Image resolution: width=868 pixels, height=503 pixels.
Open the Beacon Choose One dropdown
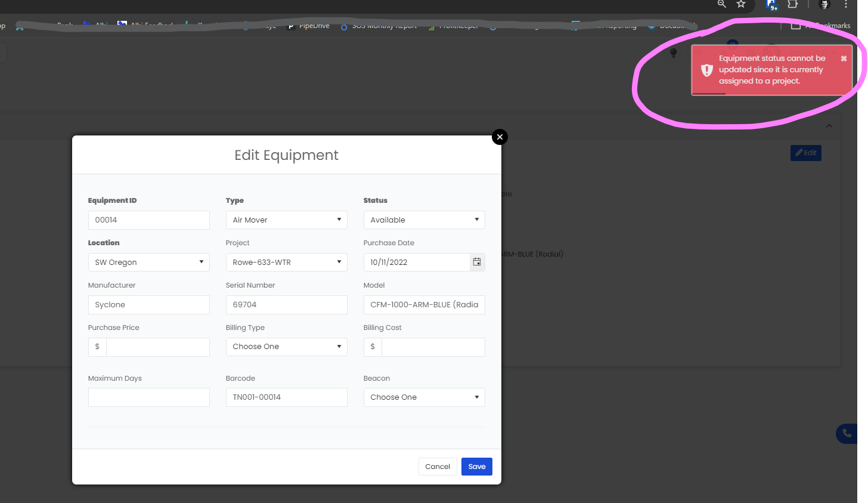[x=424, y=397]
